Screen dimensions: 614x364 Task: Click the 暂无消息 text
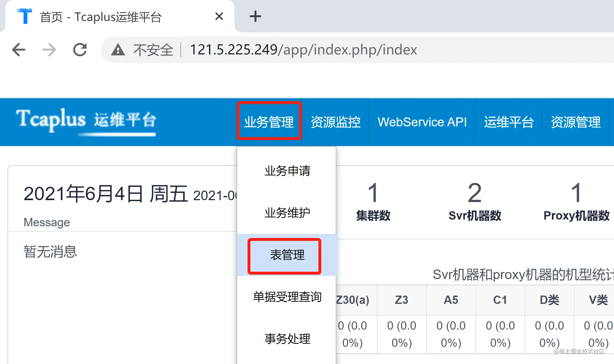tap(50, 252)
